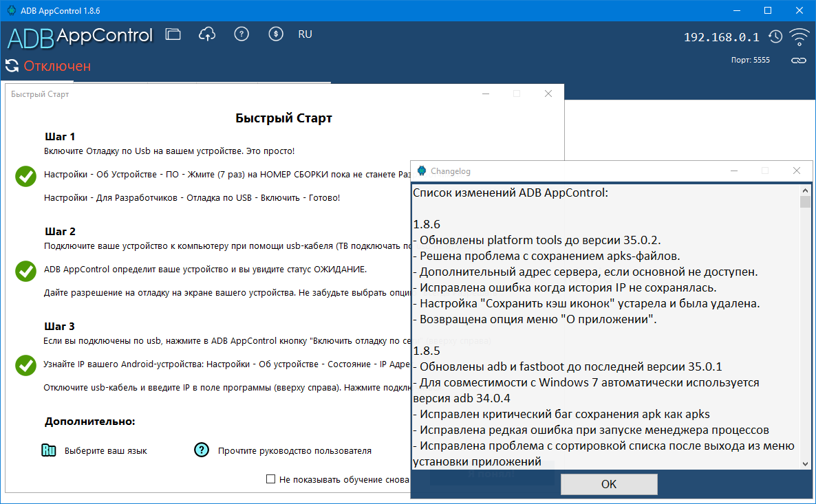Click the Wi-Fi connection icon
This screenshot has height=504, width=816.
[799, 37]
